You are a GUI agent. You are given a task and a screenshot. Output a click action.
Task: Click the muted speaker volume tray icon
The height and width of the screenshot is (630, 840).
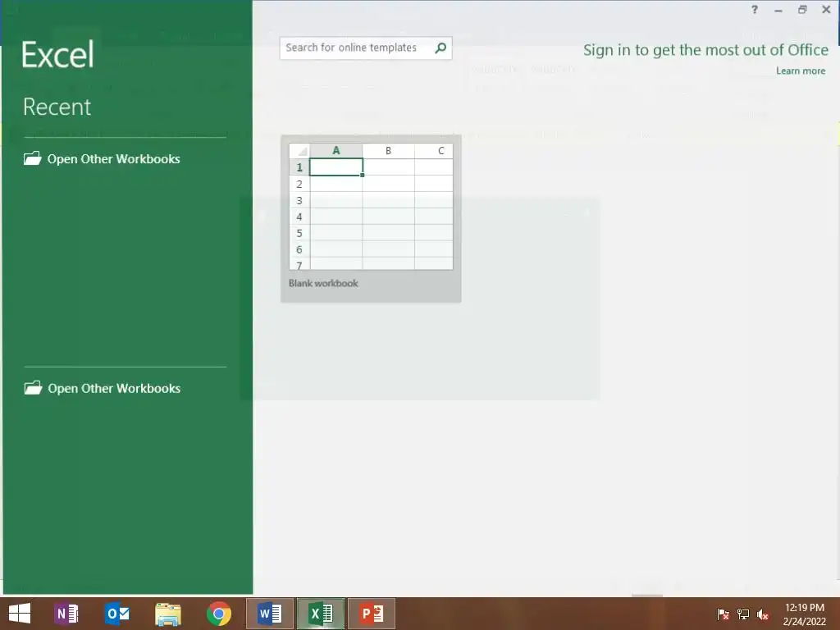pyautogui.click(x=763, y=614)
